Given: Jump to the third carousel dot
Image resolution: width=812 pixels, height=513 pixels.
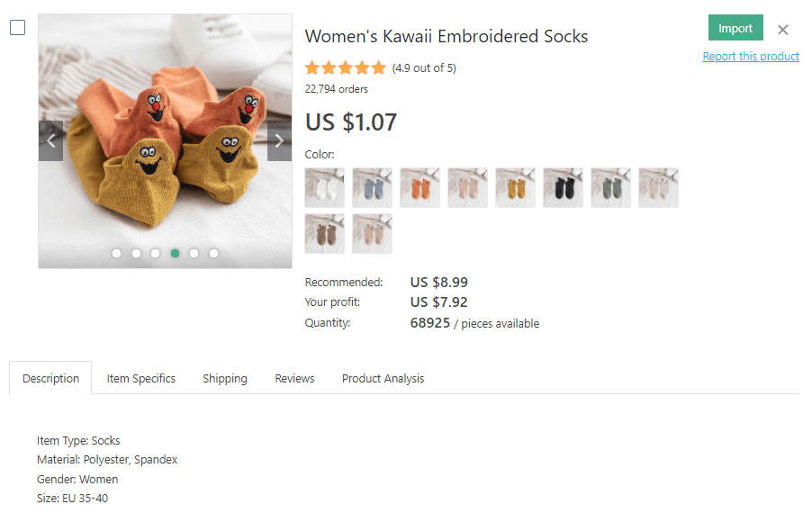Looking at the screenshot, I should coord(156,253).
